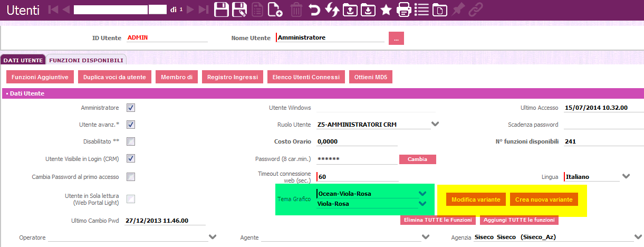Click the save-with-pencil icon
This screenshot has height=247, width=644.
pos(239,10)
